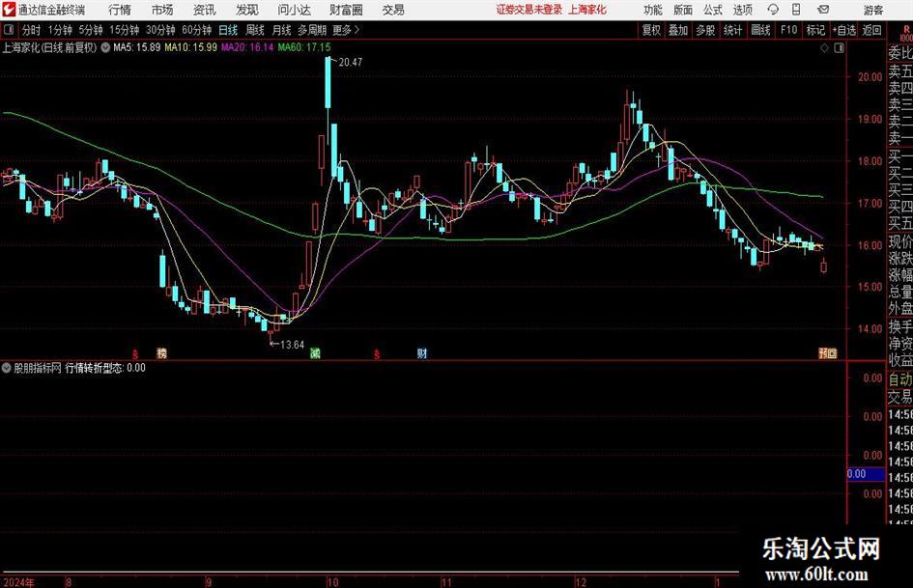Open the 画线 drawing tools button
This screenshot has width=913, height=588.
(x=760, y=30)
